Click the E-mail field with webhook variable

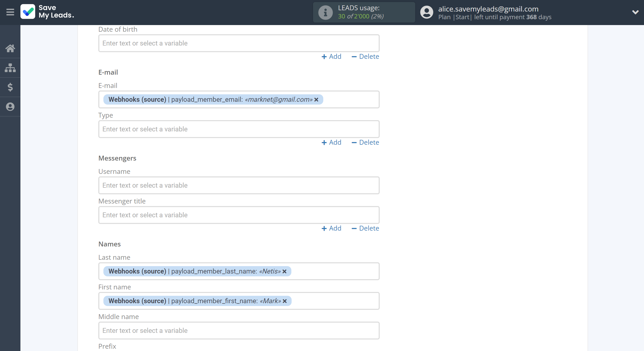[x=239, y=99]
